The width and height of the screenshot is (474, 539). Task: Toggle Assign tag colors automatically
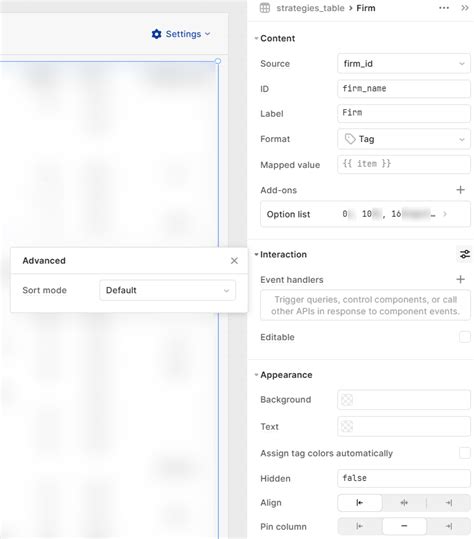(464, 453)
